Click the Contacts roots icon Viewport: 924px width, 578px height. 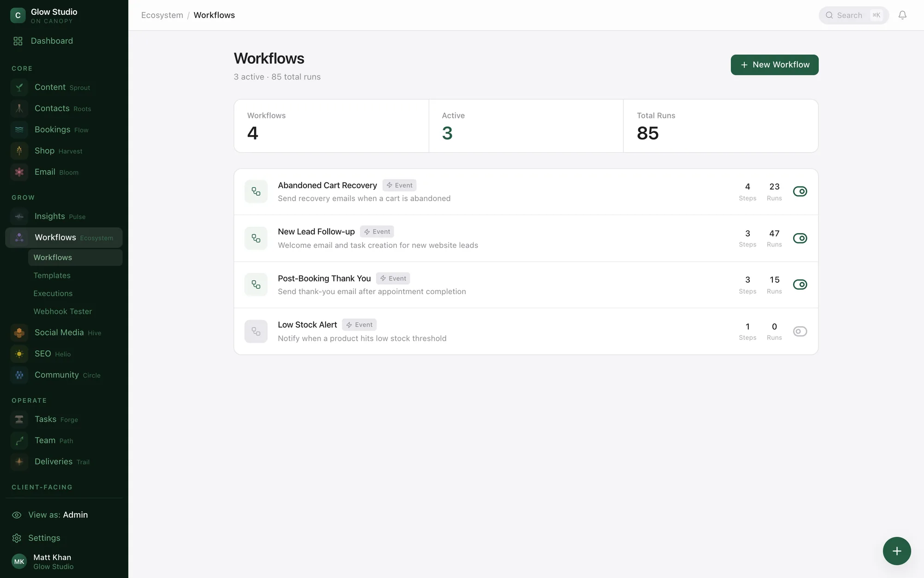(x=19, y=109)
